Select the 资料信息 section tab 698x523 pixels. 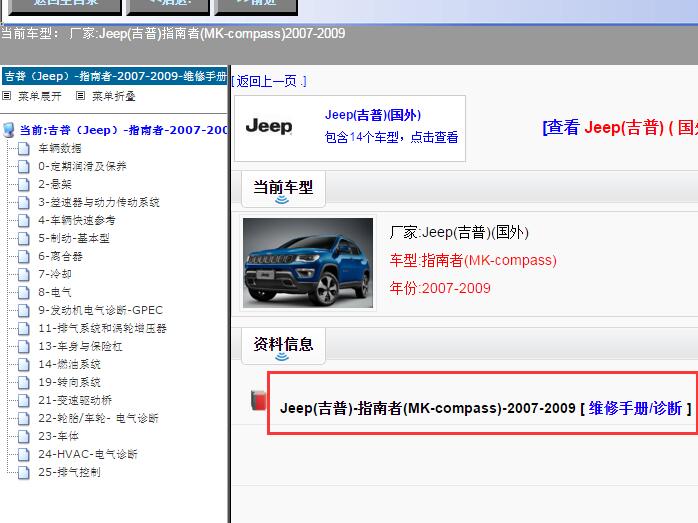tap(283, 345)
